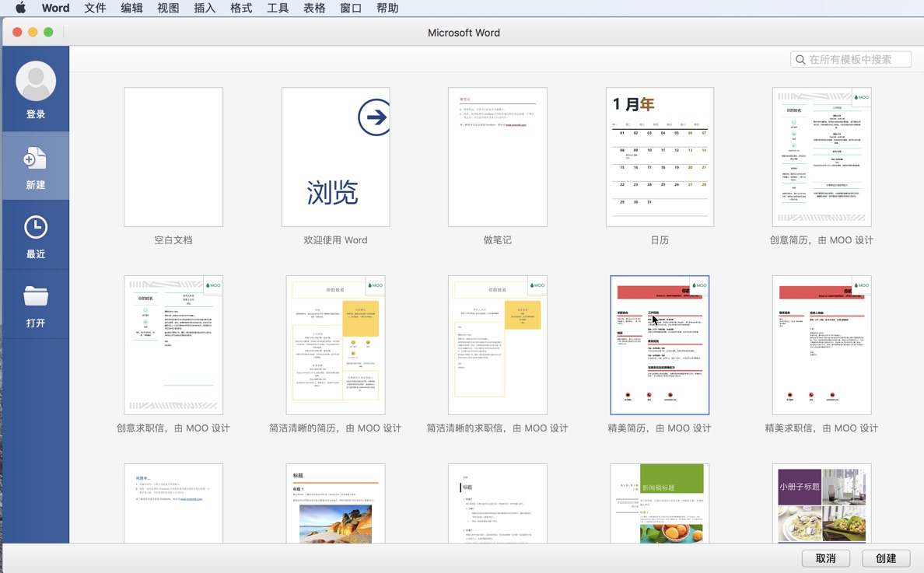Select 创意求职信 MOO template thumbnail
This screenshot has height=573, width=924.
[x=173, y=345]
